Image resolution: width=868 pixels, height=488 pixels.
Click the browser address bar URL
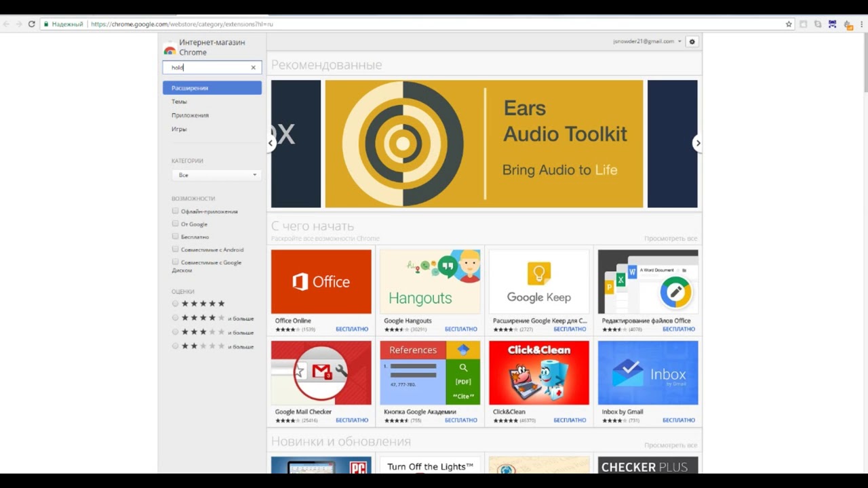pyautogui.click(x=182, y=24)
